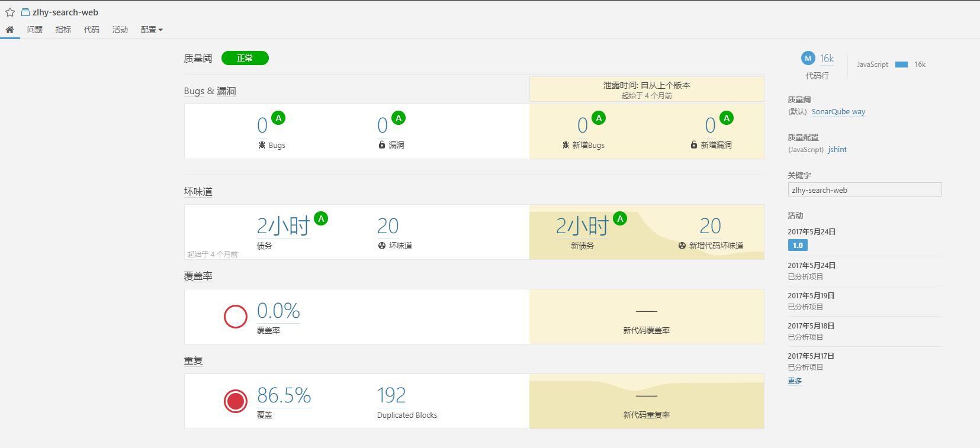Switch to the 指标 tab
This screenshot has height=448, width=980.
point(63,30)
